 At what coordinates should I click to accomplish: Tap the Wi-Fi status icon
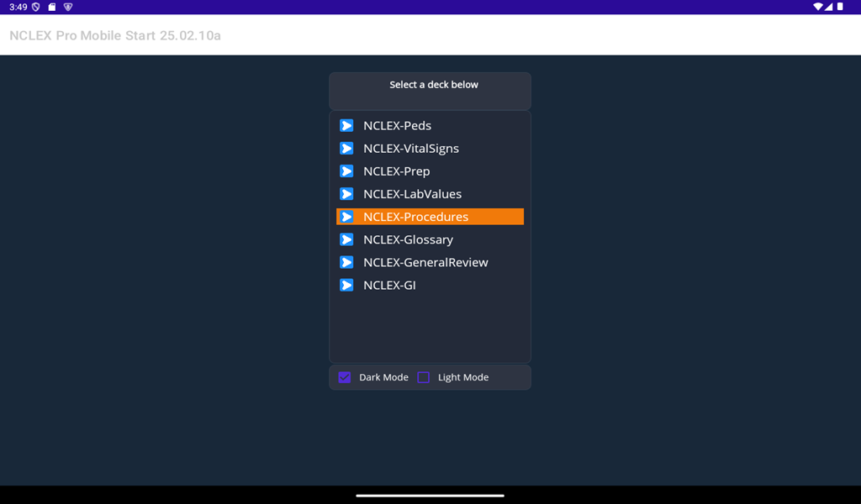[817, 7]
